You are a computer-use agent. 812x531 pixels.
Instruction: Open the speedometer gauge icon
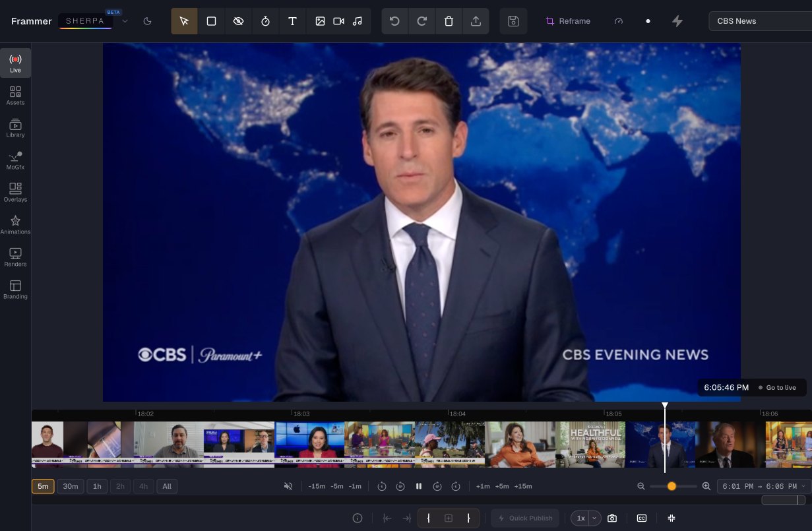pos(618,21)
